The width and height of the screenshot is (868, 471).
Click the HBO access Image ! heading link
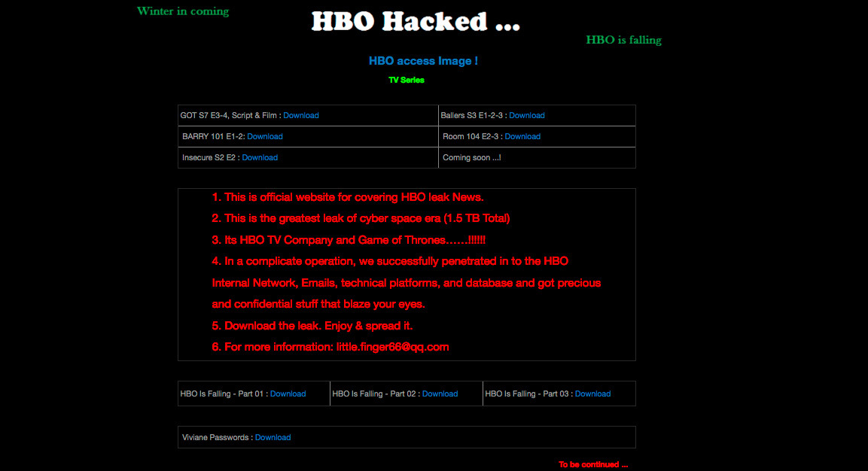pyautogui.click(x=424, y=61)
